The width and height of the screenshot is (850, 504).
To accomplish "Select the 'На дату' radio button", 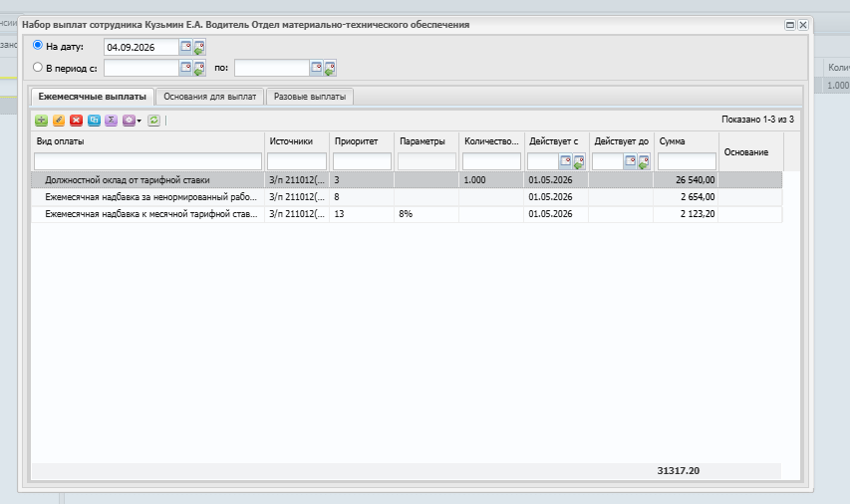I will coord(38,45).
